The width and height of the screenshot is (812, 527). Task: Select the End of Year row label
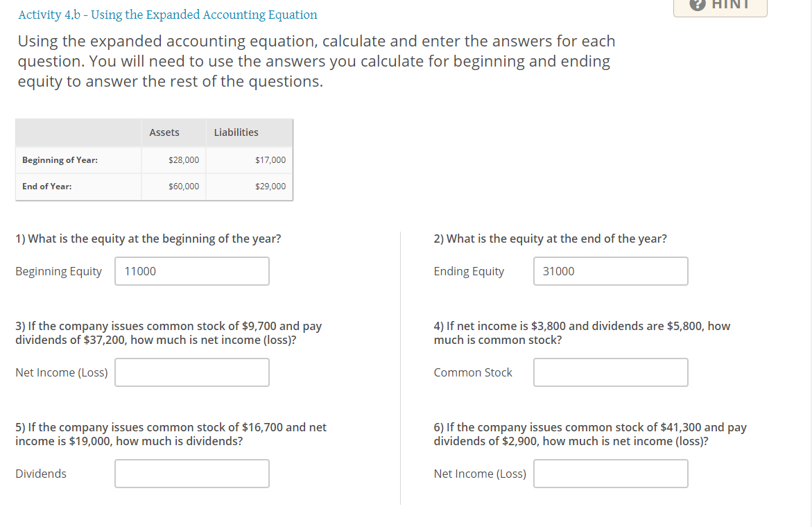tap(48, 186)
